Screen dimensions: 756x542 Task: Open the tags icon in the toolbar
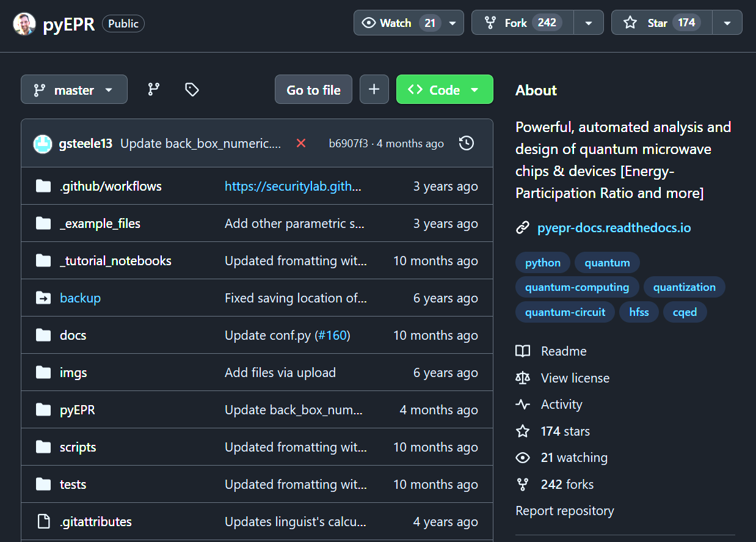191,89
